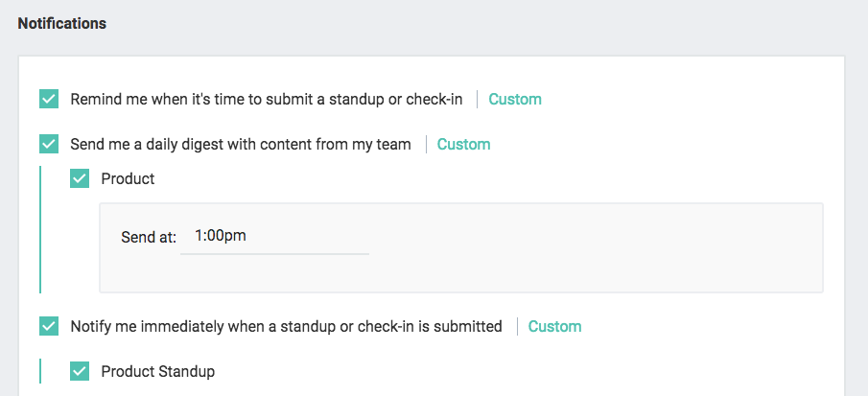Click the 'Send me a daily digest' label
This screenshot has width=868, height=396.
pyautogui.click(x=241, y=145)
